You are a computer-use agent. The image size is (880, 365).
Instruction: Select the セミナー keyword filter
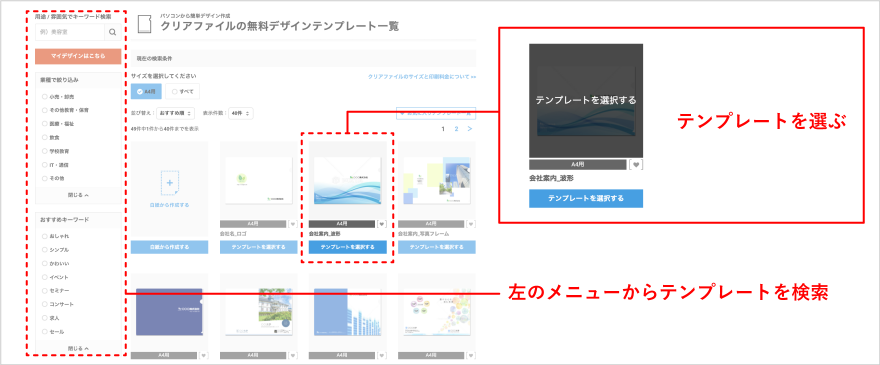point(44,290)
